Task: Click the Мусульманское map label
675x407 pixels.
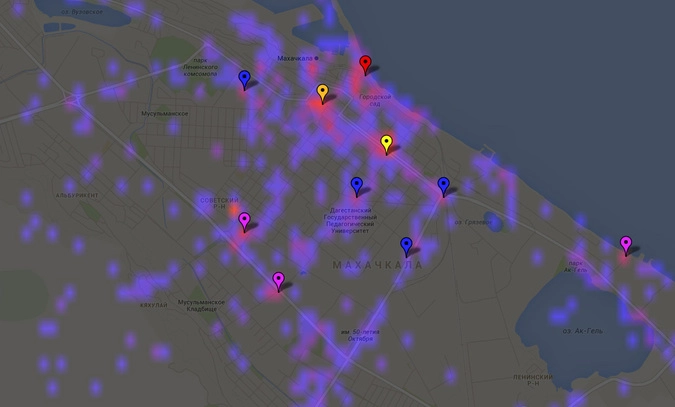Action: point(164,114)
